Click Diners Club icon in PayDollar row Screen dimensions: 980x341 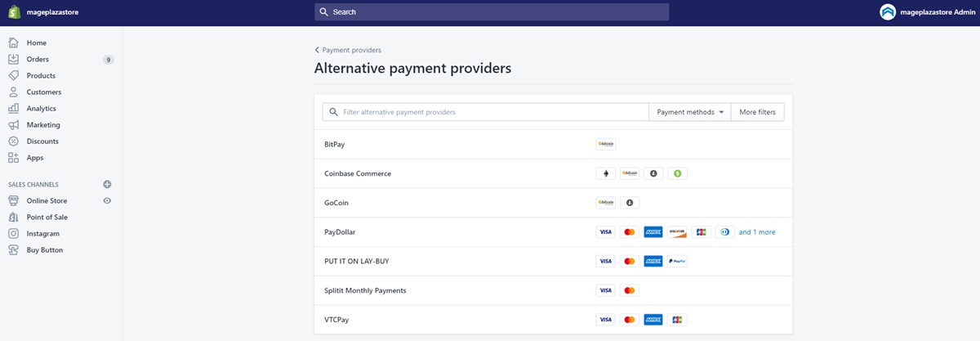click(x=724, y=232)
